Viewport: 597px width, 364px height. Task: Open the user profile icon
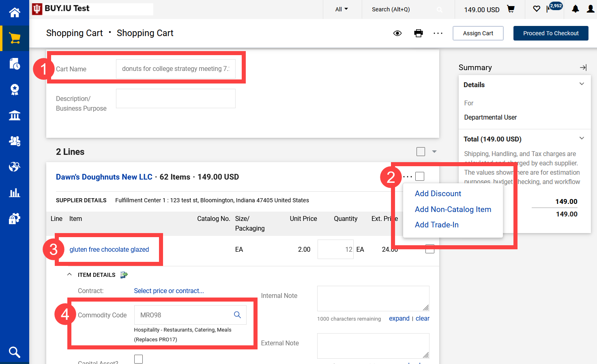tap(591, 9)
